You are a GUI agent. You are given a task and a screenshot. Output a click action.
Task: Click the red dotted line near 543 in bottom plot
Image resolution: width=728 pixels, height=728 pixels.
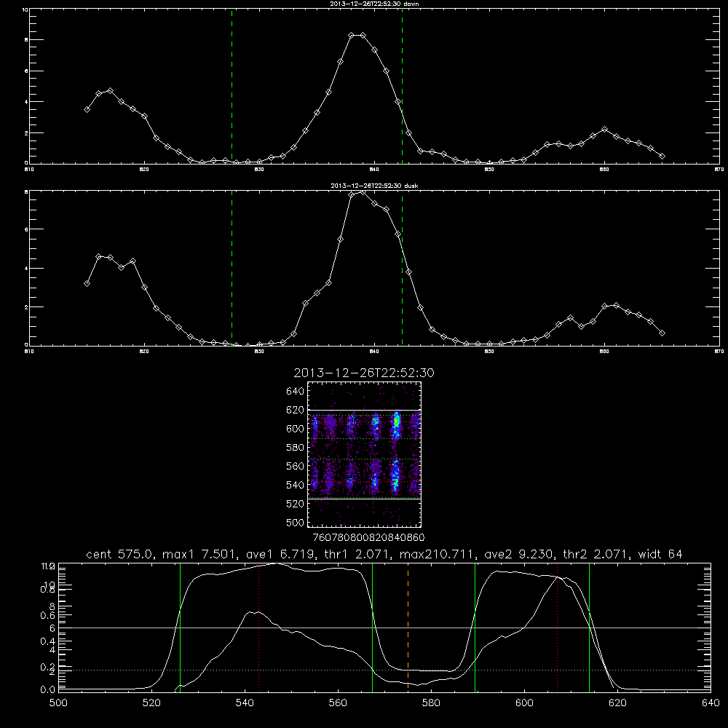(x=259, y=627)
